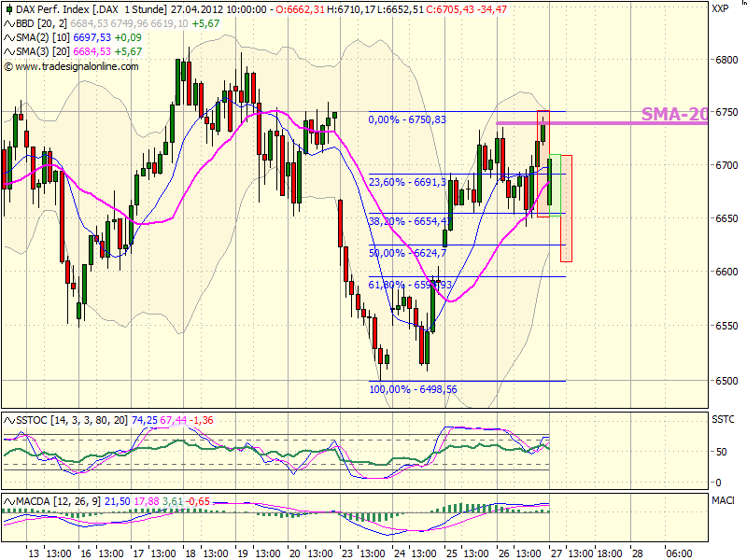
Task: Select the 100,00% - 6498,56 Fibonacci label
Action: click(413, 389)
